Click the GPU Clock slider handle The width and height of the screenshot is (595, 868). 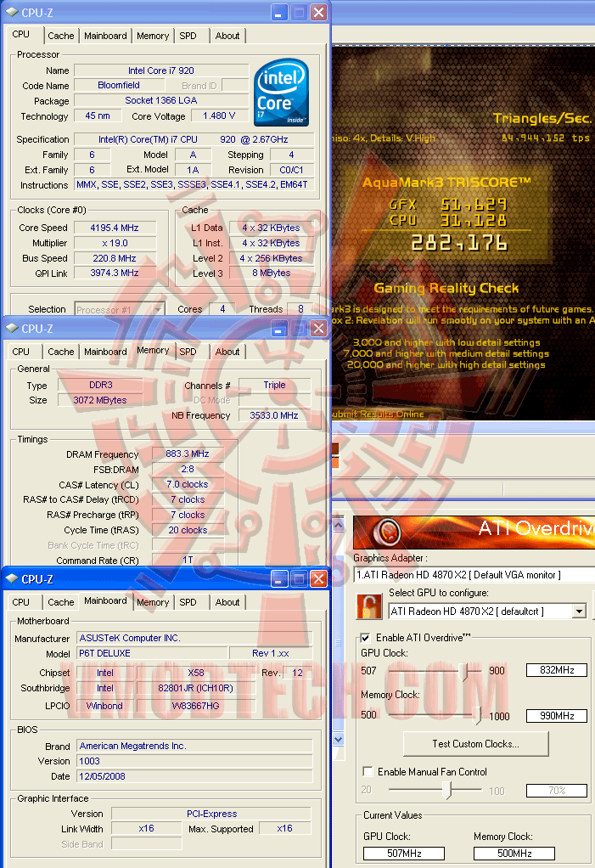coord(464,671)
